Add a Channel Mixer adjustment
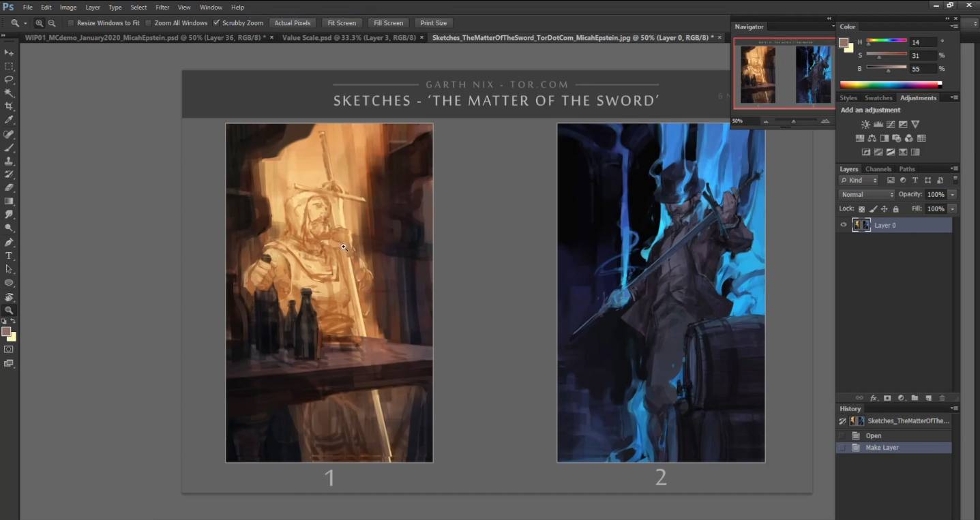Viewport: 980px width, 520px height. (x=908, y=138)
